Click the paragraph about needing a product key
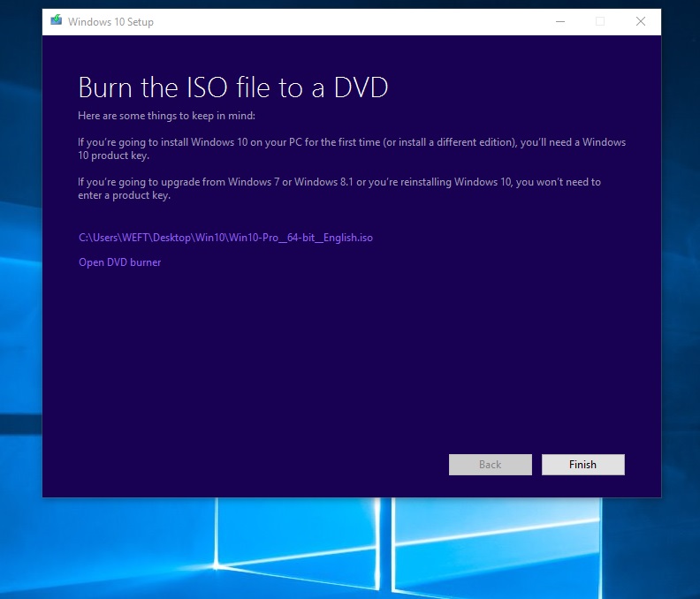 352,149
